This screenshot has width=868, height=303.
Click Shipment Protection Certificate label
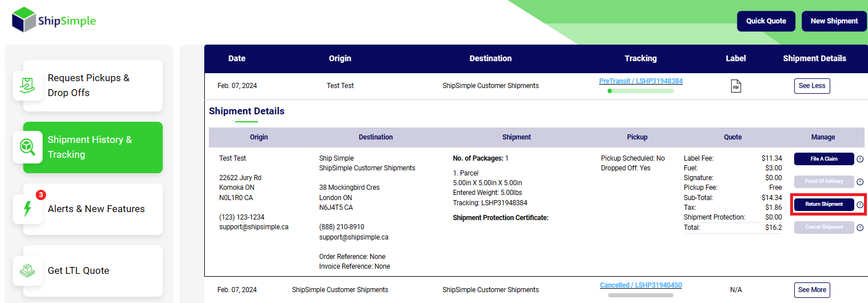pos(501,218)
